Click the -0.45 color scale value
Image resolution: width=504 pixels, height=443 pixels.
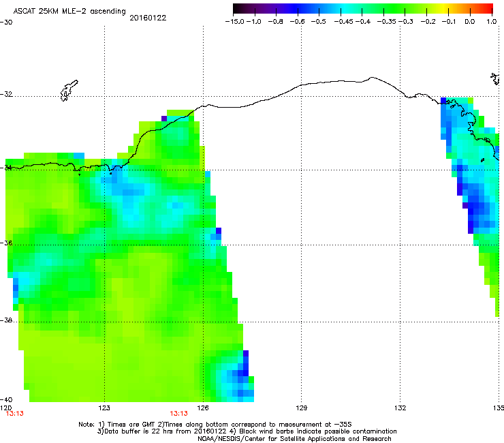tap(344, 22)
